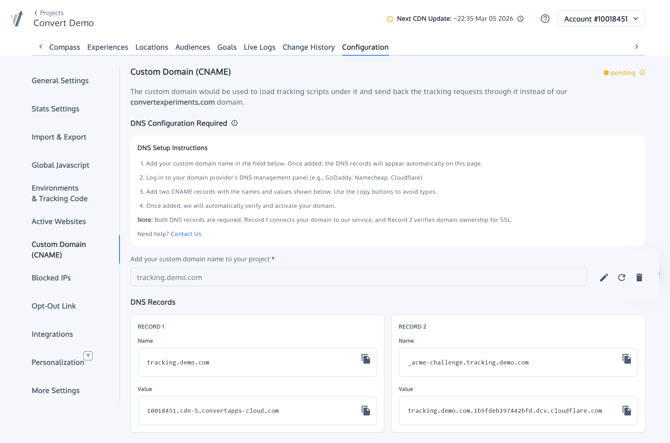Switch to the Experiences tab

coord(107,47)
